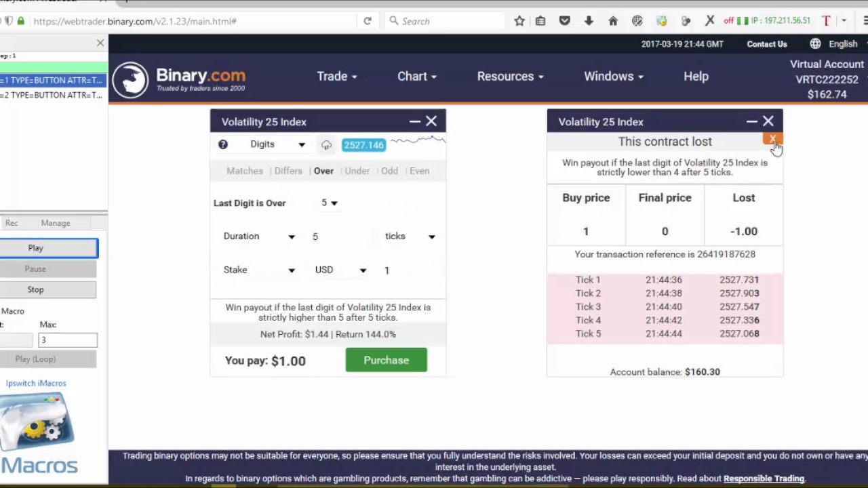Expand the Digits contract type dropdown
The height and width of the screenshot is (488, 868).
tap(277, 144)
